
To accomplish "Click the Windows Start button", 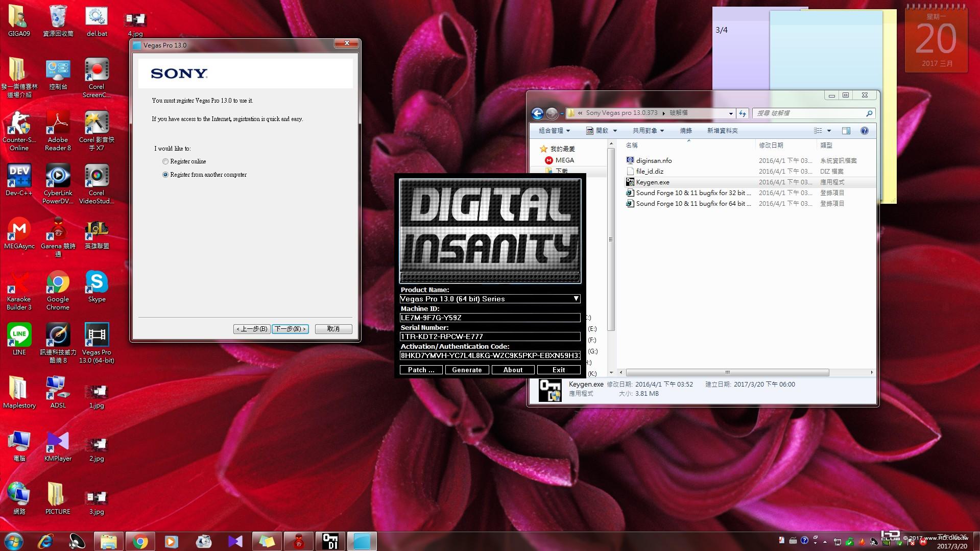I will click(x=14, y=541).
